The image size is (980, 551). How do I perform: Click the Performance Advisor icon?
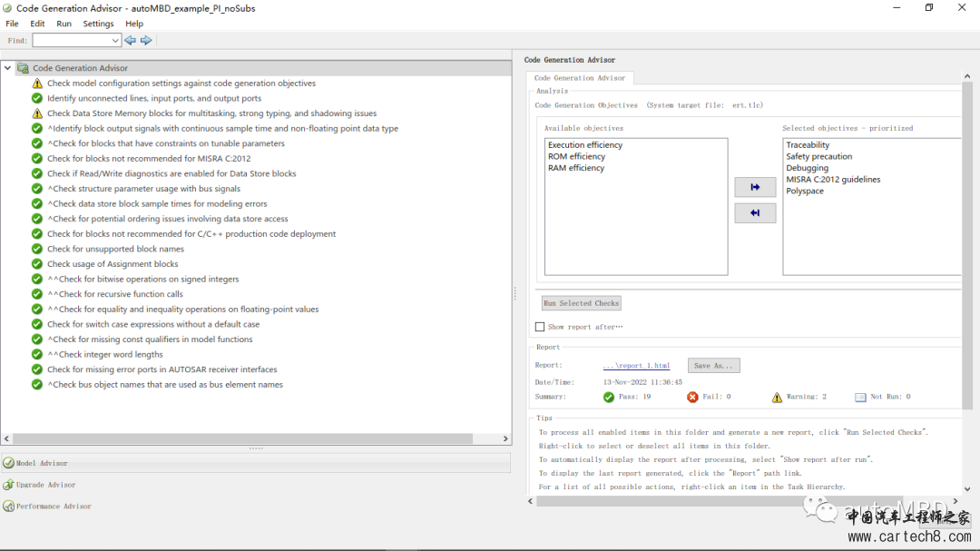9,507
